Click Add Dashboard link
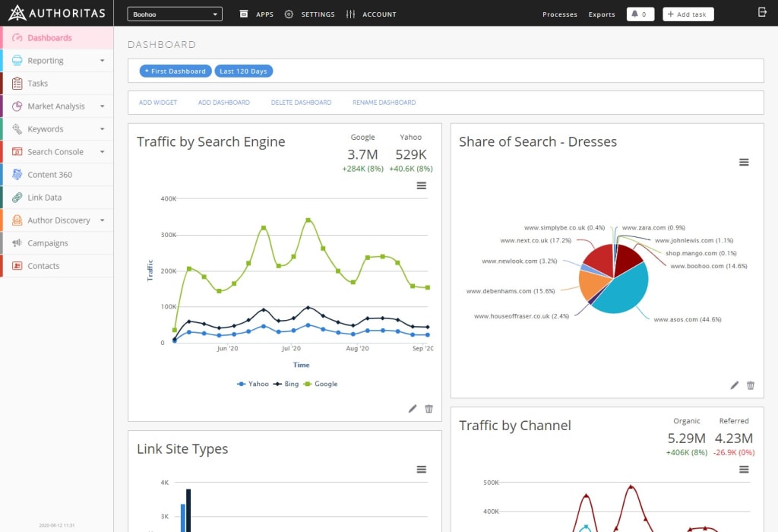This screenshot has height=532, width=778. click(x=224, y=103)
